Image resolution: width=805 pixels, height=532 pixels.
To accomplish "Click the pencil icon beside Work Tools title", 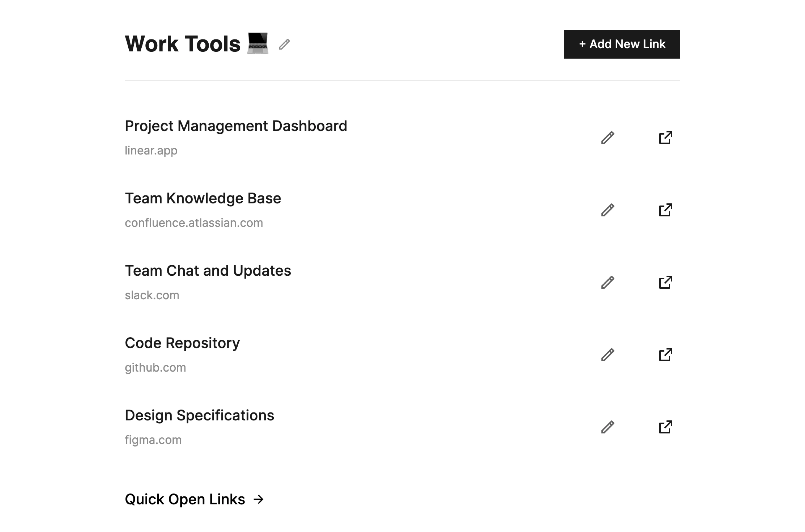I will (x=285, y=44).
